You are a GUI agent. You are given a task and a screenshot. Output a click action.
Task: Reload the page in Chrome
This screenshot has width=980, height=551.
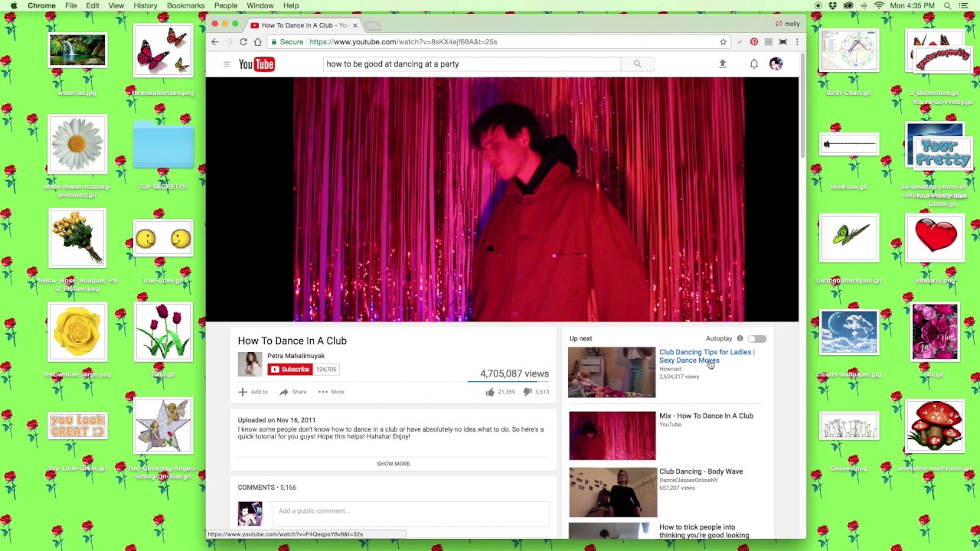[x=243, y=42]
